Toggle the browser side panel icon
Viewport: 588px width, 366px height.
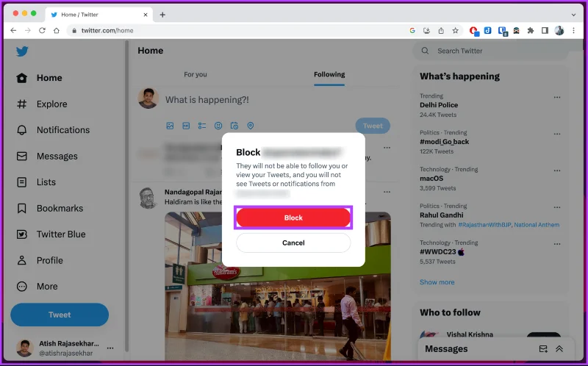point(545,31)
